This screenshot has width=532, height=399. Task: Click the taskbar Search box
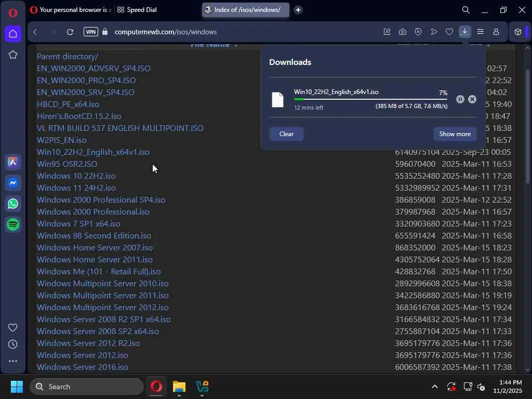click(x=87, y=387)
